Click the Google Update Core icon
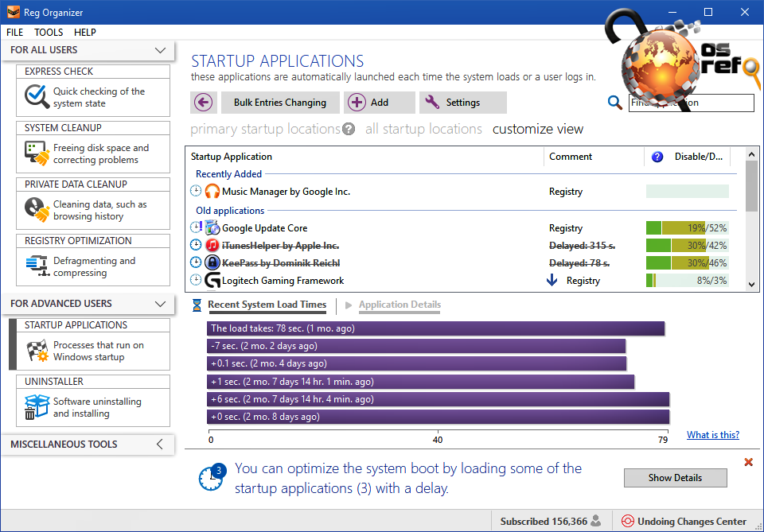 point(212,227)
